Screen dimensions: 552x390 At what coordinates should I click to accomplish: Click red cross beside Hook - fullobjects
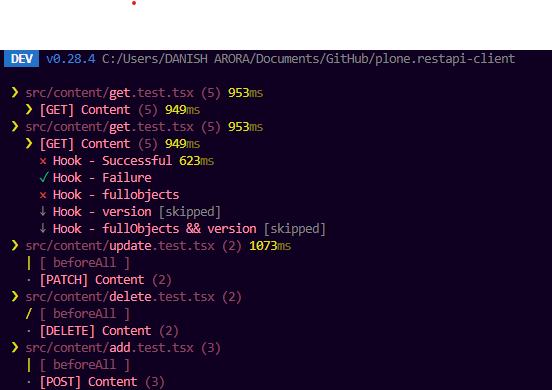tap(43, 195)
